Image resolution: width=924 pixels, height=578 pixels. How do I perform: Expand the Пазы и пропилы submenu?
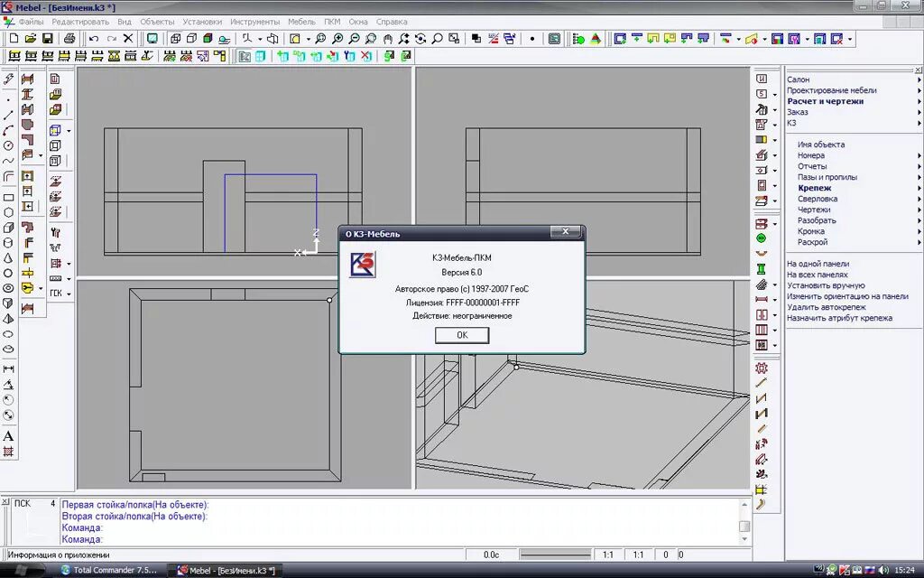(x=919, y=177)
